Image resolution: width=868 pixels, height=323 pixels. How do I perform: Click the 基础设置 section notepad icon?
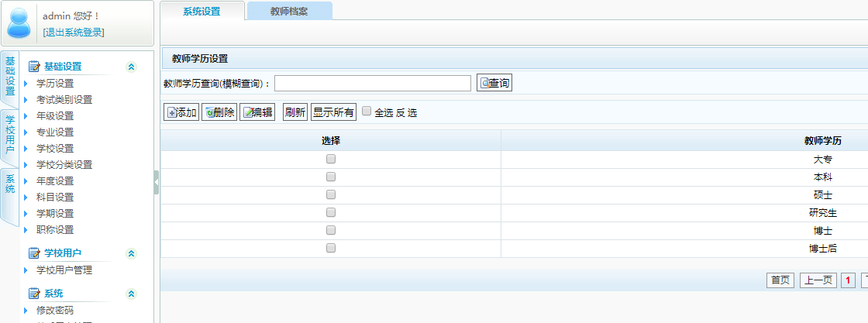(x=34, y=67)
